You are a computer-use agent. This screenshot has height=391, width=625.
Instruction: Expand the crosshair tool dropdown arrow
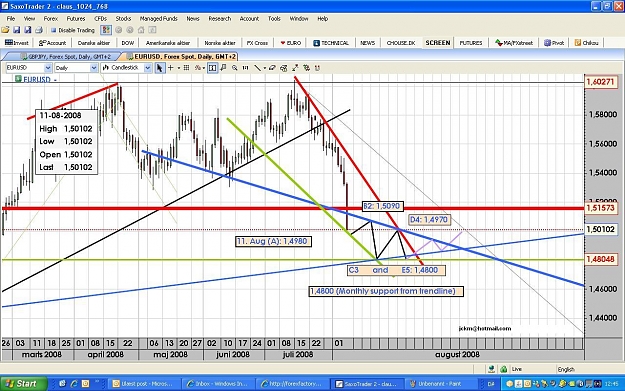(x=178, y=68)
